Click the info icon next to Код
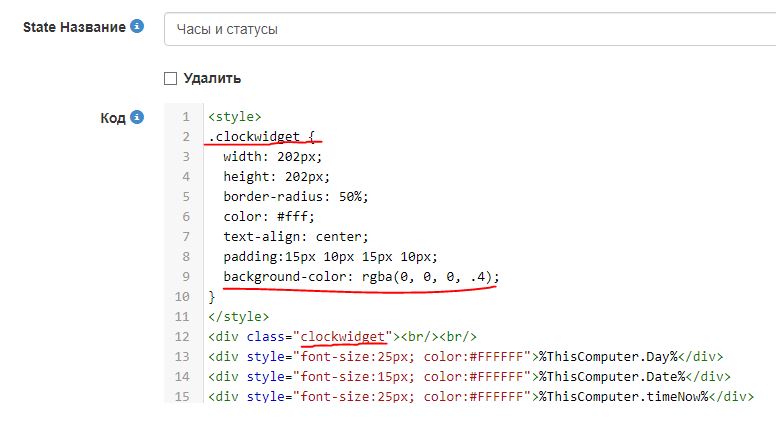Viewport: 776px width, 423px height. click(138, 118)
